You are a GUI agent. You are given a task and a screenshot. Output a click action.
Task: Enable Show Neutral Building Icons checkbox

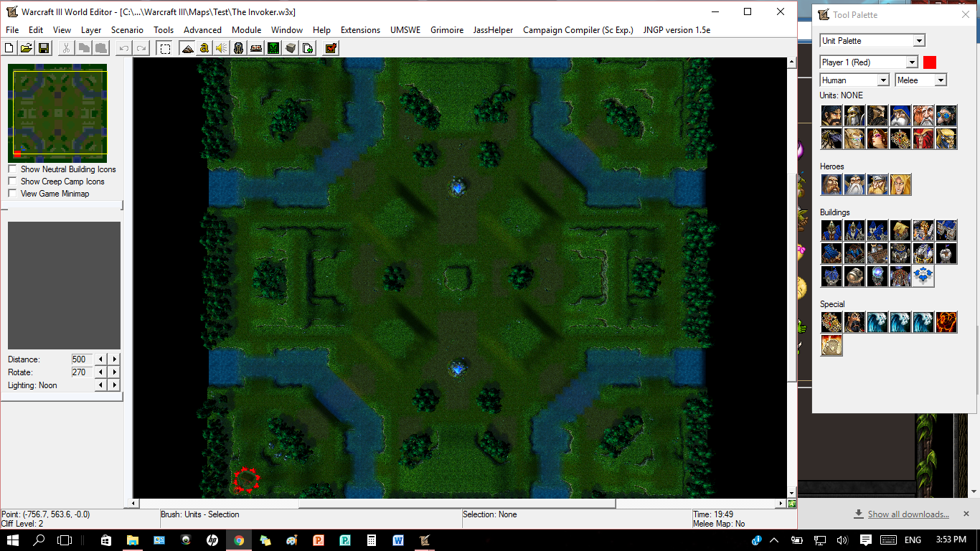pos(12,169)
